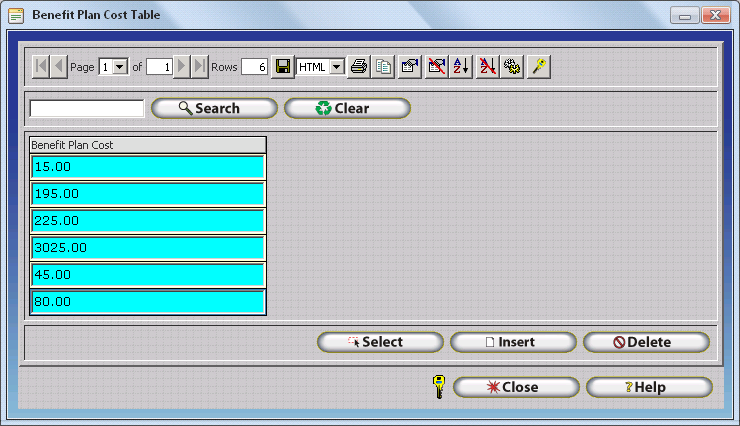This screenshot has width=740, height=426.
Task: Click the remove sort icon
Action: 488,67
